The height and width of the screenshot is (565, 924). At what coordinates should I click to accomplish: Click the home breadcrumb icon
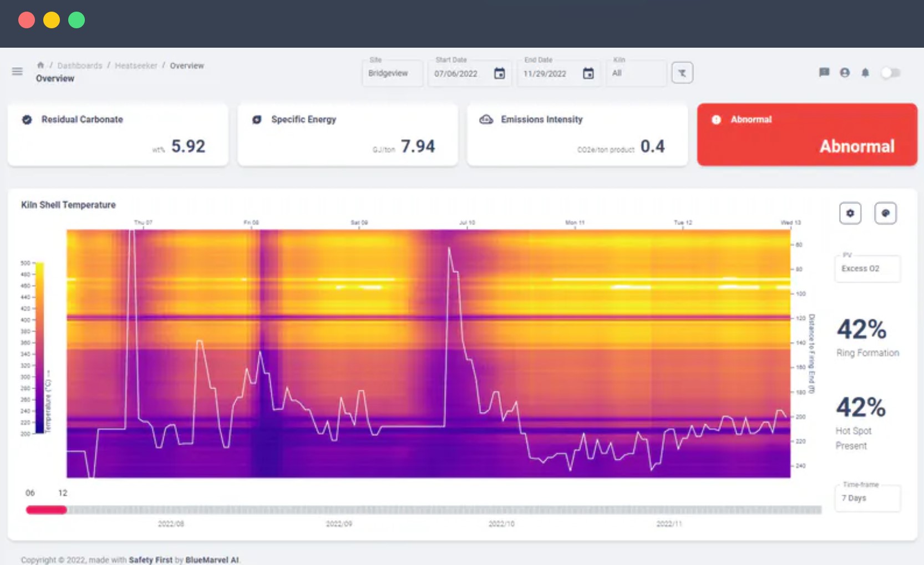click(40, 65)
